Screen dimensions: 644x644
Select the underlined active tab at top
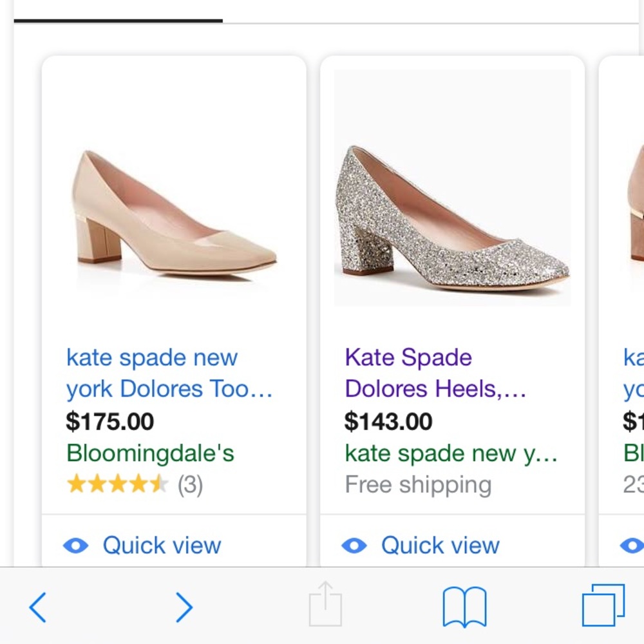(x=118, y=20)
